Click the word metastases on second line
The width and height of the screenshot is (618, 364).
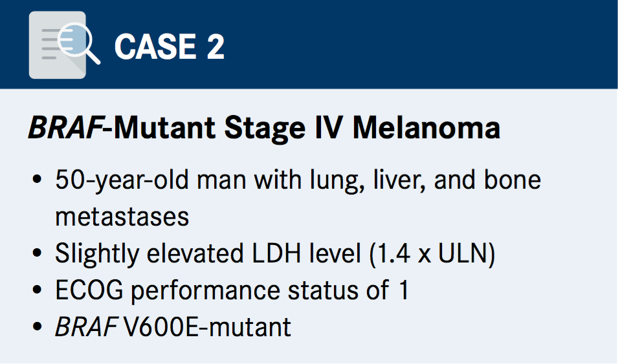pos(122,216)
